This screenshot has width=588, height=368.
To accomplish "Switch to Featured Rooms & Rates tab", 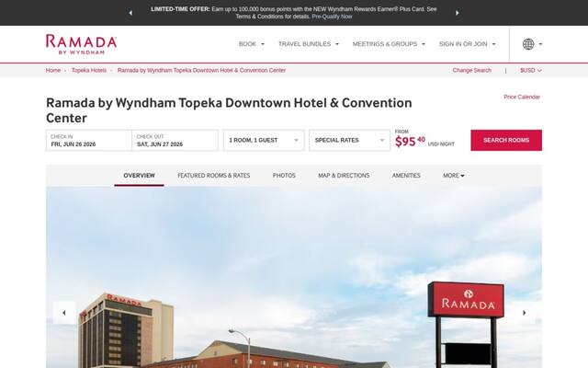I will [214, 176].
